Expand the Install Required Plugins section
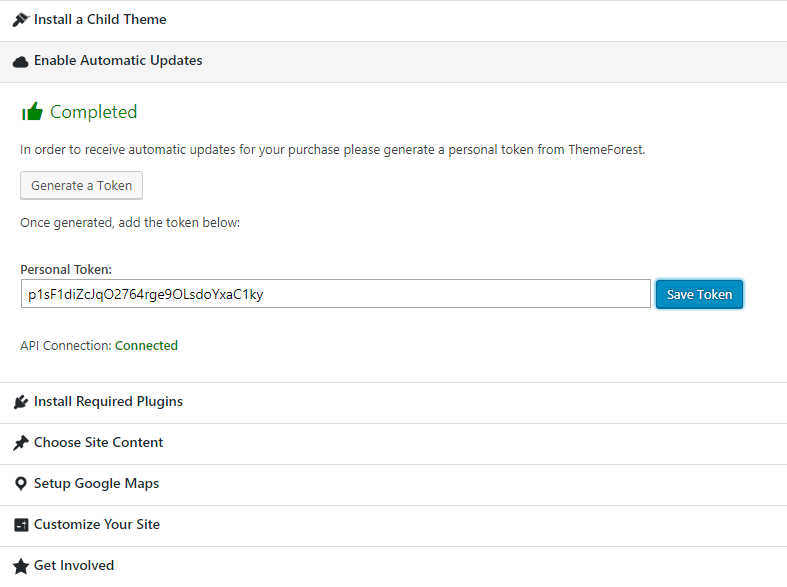The image size is (787, 587). 108,402
